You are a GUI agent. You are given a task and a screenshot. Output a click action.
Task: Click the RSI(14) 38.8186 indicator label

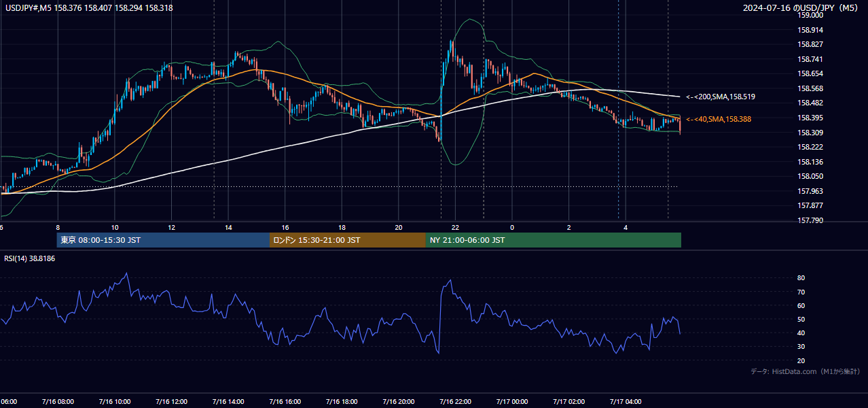pyautogui.click(x=30, y=259)
